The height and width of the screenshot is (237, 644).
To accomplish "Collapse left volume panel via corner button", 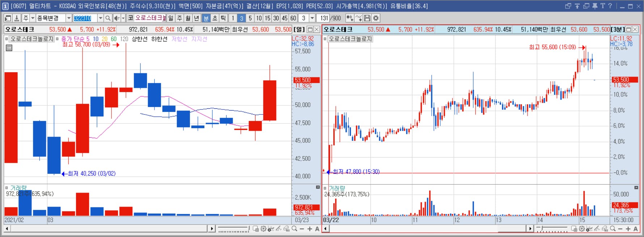I will (318, 187).
